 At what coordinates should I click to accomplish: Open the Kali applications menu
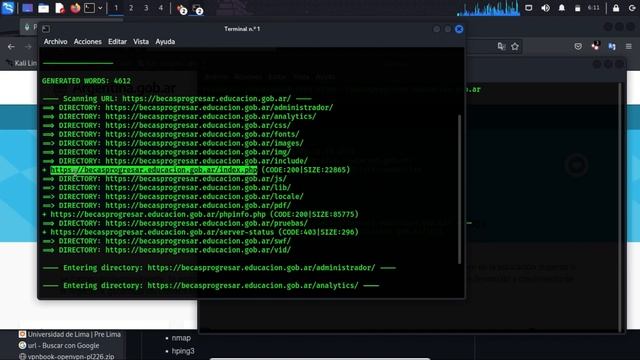point(8,8)
